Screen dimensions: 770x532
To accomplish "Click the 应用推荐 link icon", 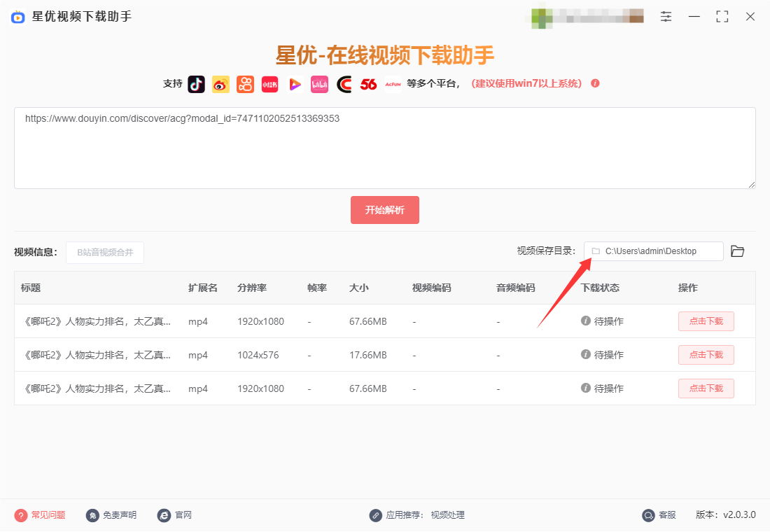I will 376,515.
